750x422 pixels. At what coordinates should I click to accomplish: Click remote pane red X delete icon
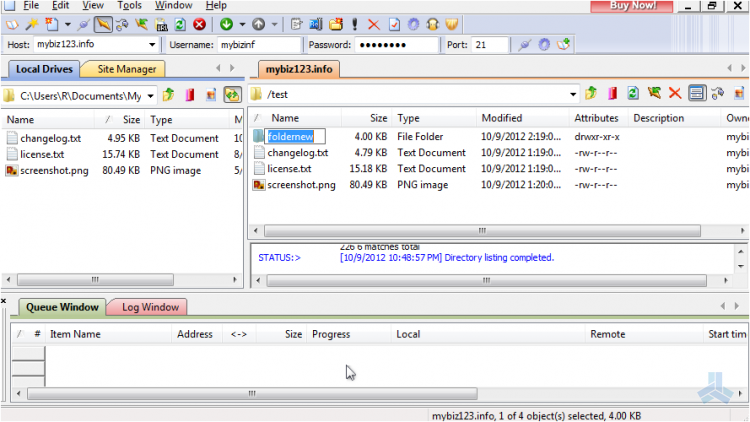(x=675, y=94)
